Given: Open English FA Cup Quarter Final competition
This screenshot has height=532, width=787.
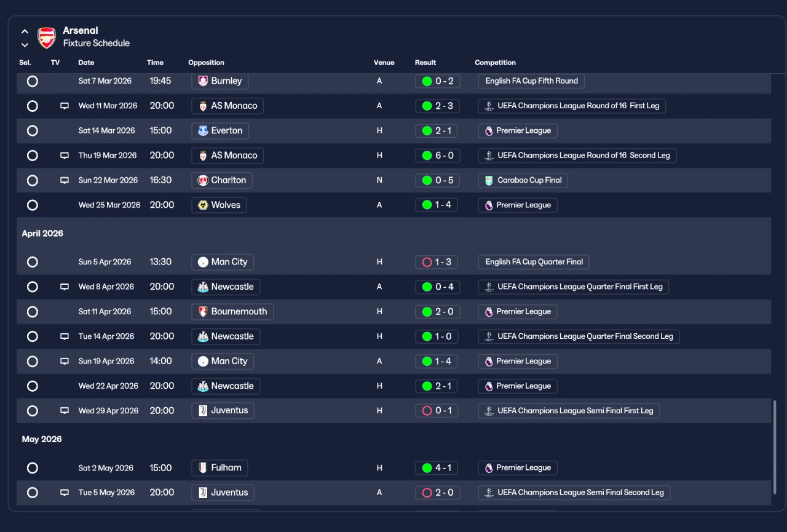Looking at the screenshot, I should [534, 262].
